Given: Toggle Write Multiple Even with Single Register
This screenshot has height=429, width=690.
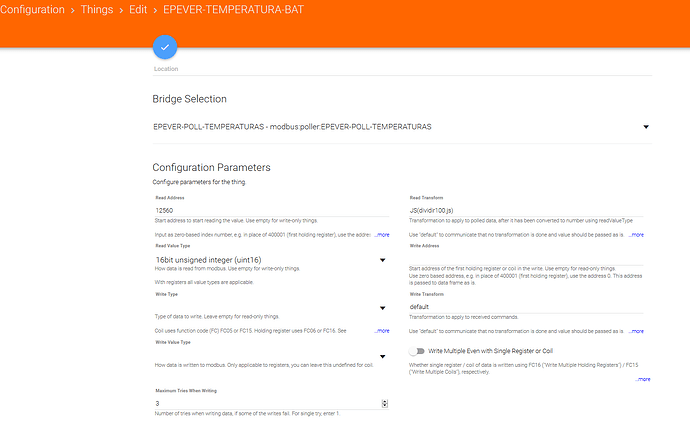Looking at the screenshot, I should coord(417,351).
